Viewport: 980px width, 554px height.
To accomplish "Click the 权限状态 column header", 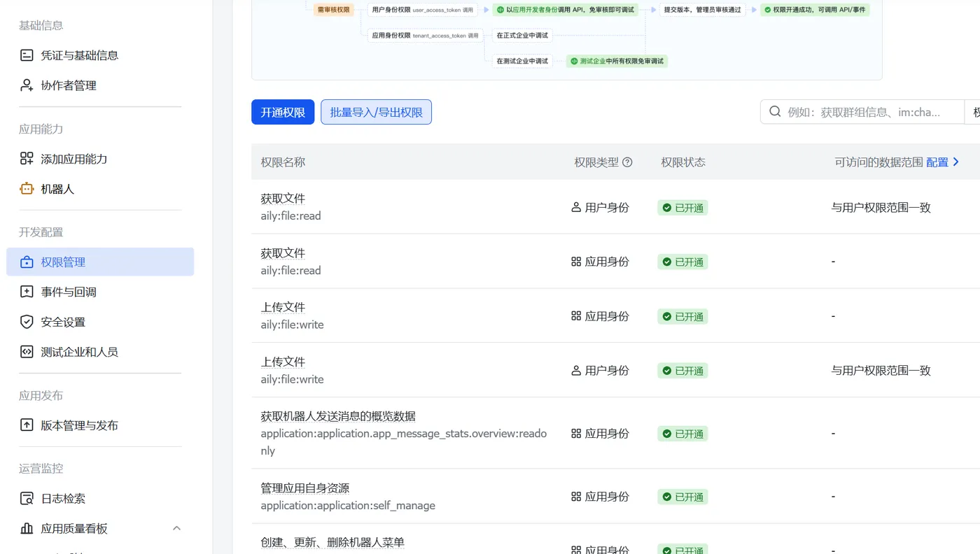I will pos(683,162).
